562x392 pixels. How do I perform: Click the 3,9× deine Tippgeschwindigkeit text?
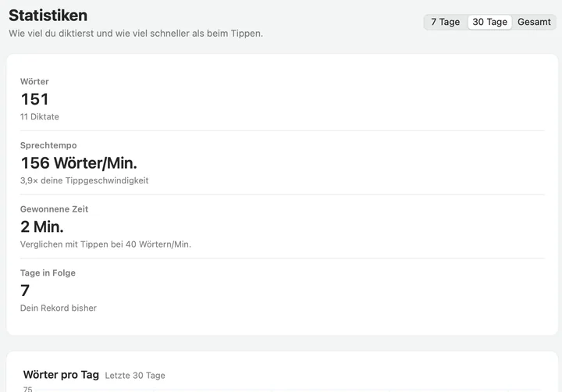point(84,180)
